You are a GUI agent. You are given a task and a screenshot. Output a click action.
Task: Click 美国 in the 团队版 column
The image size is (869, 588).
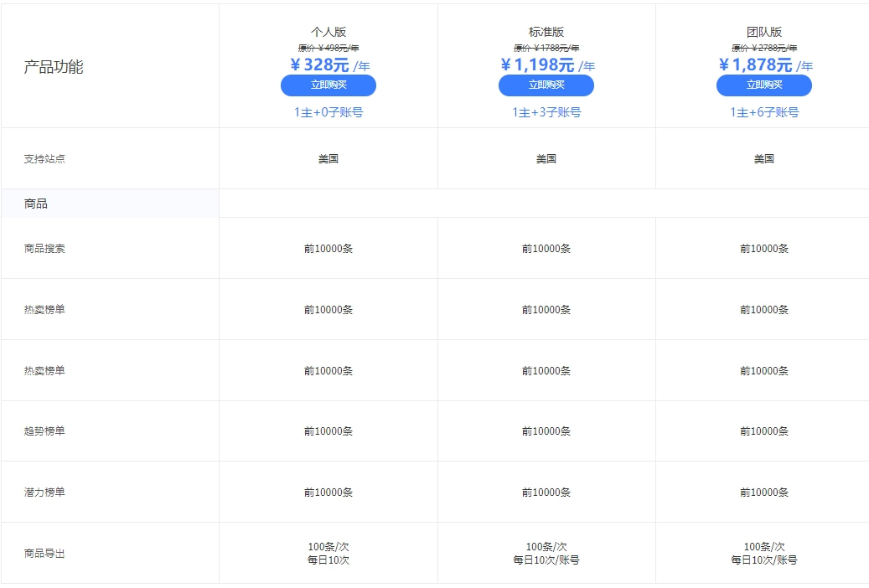tap(763, 159)
